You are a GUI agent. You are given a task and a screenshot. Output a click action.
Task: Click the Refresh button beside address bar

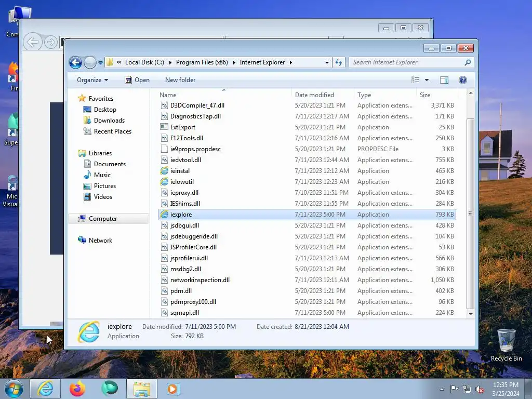(339, 62)
